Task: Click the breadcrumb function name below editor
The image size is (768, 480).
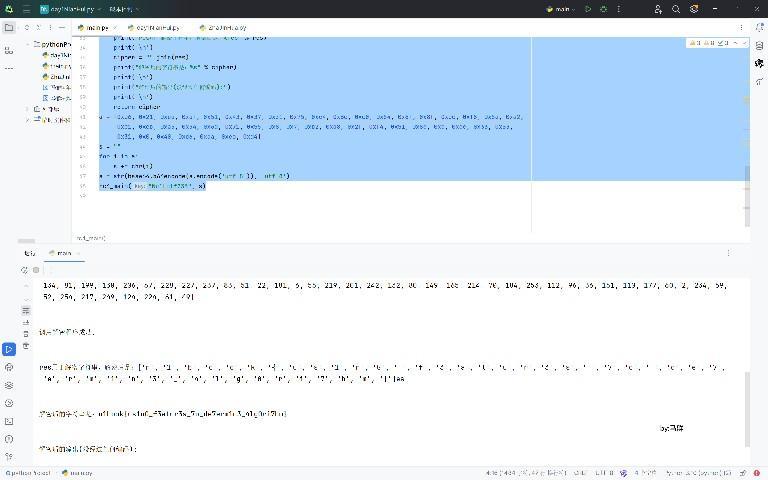Action: [91, 238]
